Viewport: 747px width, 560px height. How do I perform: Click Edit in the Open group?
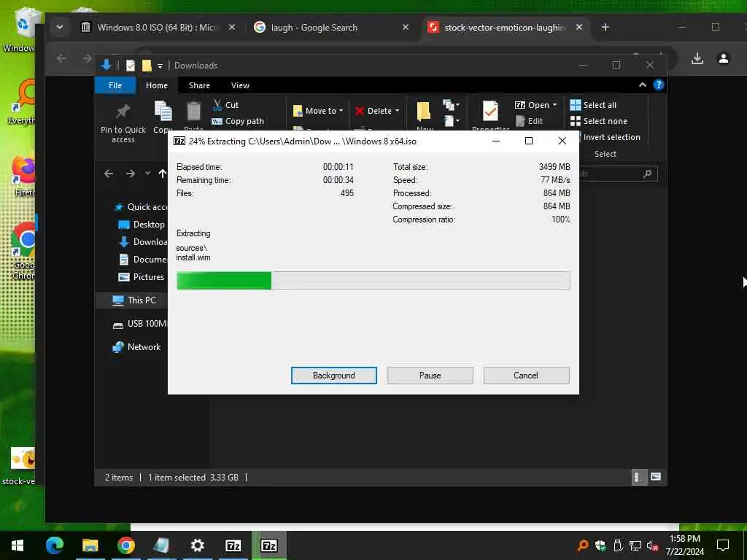tap(530, 121)
